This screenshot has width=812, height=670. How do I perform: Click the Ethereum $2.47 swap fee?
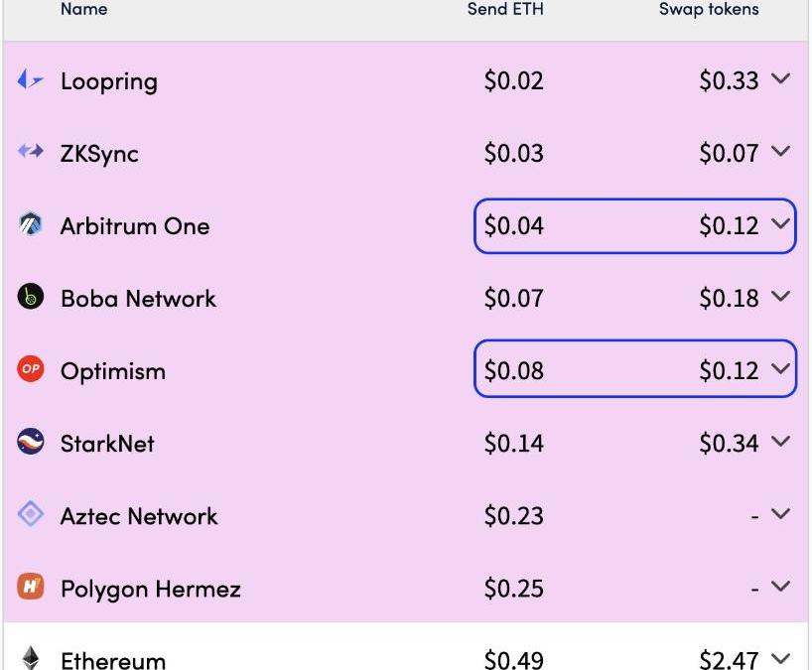(728, 659)
